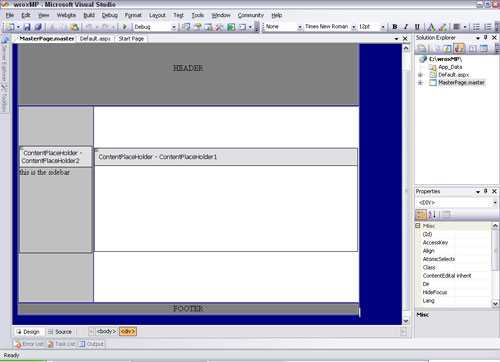
Task: Select the Alphabetical sort icon in Properties
Action: [432, 214]
